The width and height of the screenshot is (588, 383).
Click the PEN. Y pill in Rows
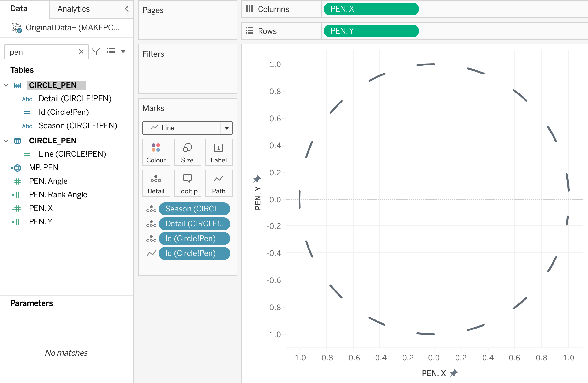pyautogui.click(x=371, y=31)
